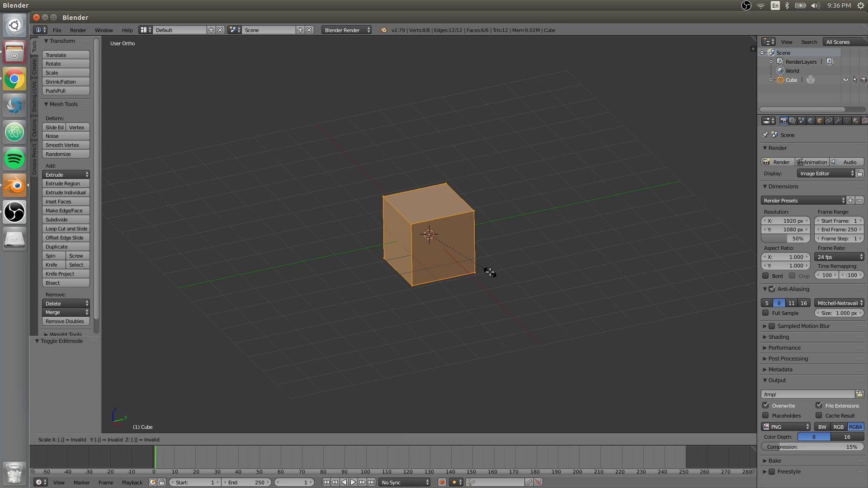This screenshot has height=488, width=868.
Task: Open the Scene properties tab icon
Action: pos(802,121)
